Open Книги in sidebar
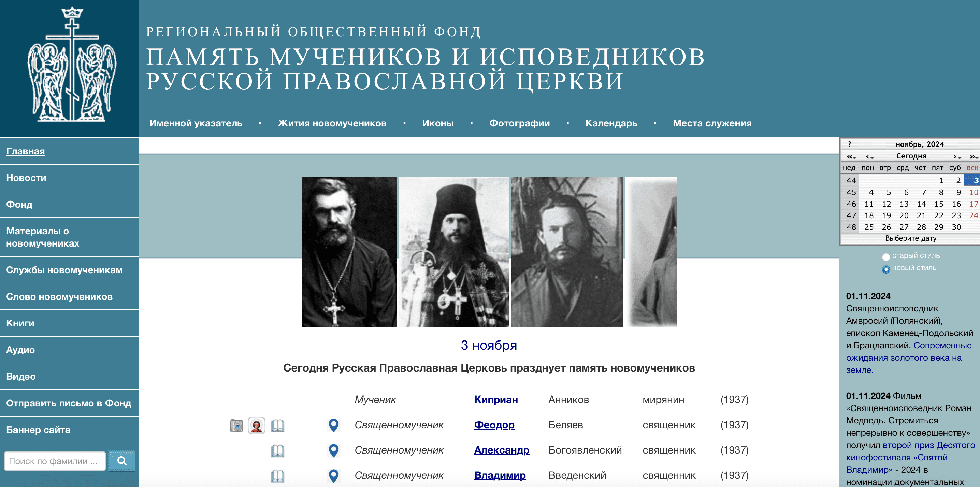 click(70, 323)
